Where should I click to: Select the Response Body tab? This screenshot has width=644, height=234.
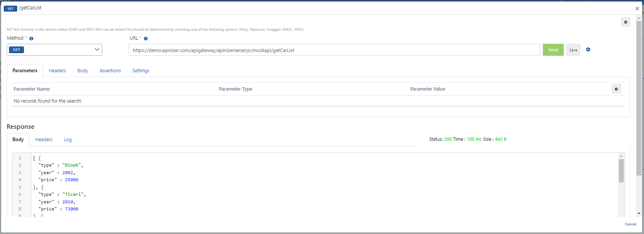[18, 139]
